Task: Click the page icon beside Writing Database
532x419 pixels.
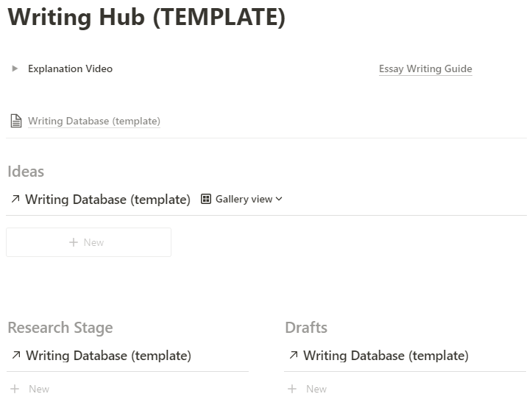Action: (15, 121)
